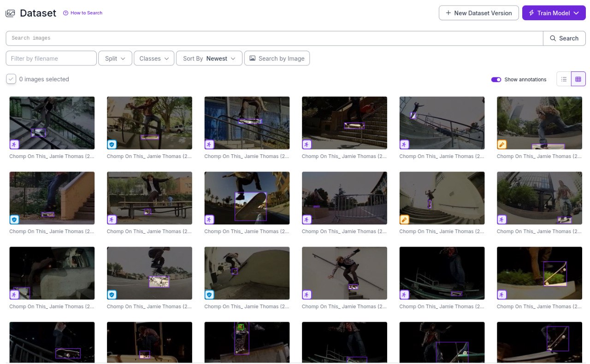Click blue shield badge on top row's second thumbnail
The height and width of the screenshot is (364, 590).
coord(112,145)
